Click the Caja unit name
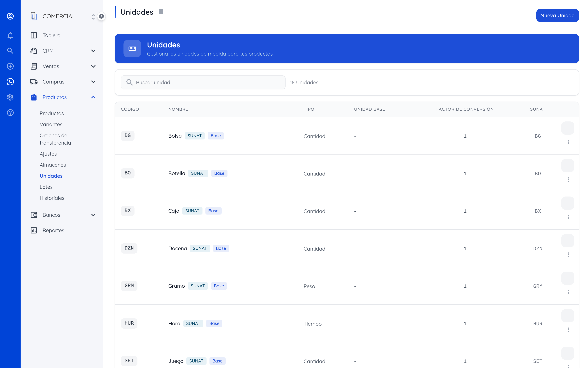The width and height of the screenshot is (588, 368). [174, 211]
